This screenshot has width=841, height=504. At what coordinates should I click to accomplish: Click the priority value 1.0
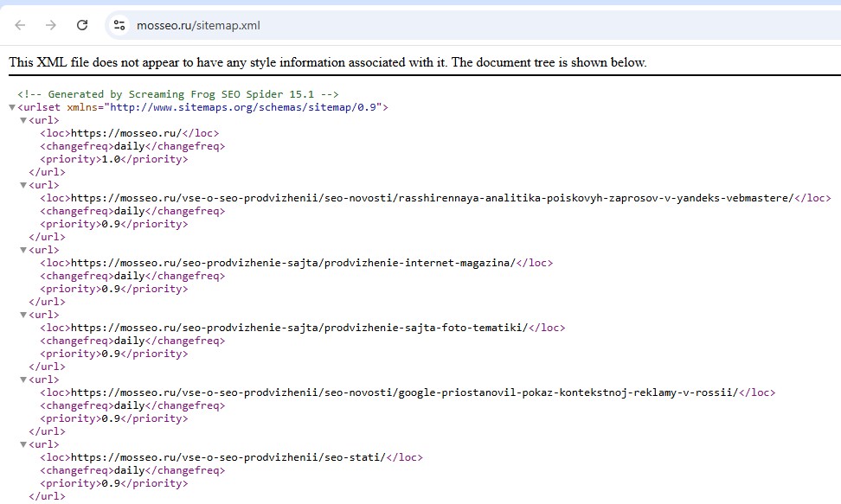(x=111, y=159)
